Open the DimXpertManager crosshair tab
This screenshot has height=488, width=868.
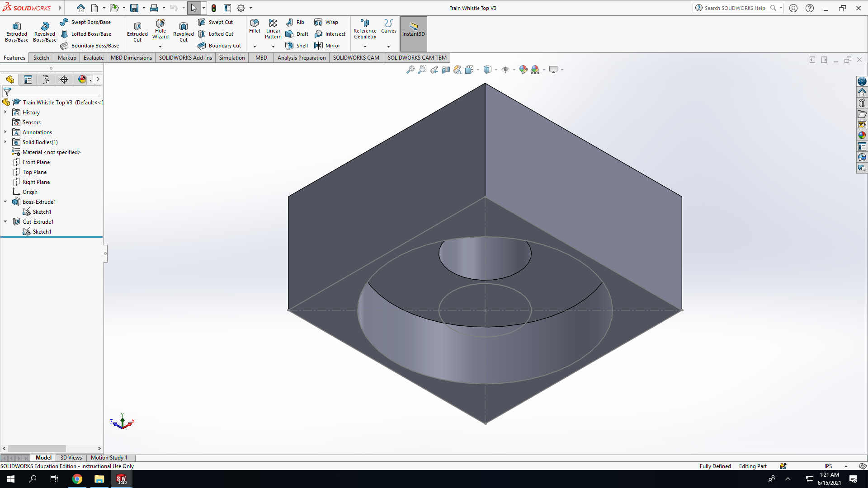point(64,80)
